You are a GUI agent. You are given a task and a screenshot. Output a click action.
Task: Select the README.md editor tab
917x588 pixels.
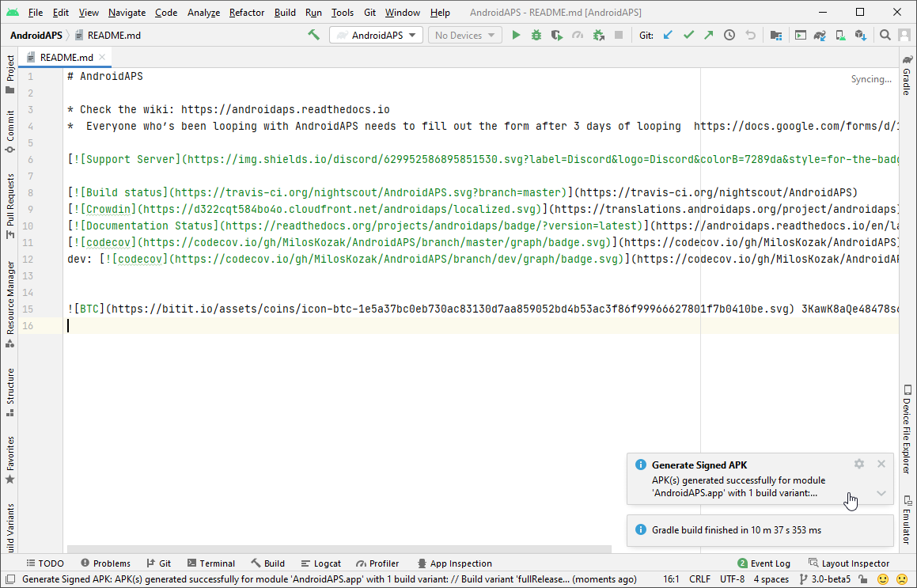(x=66, y=57)
